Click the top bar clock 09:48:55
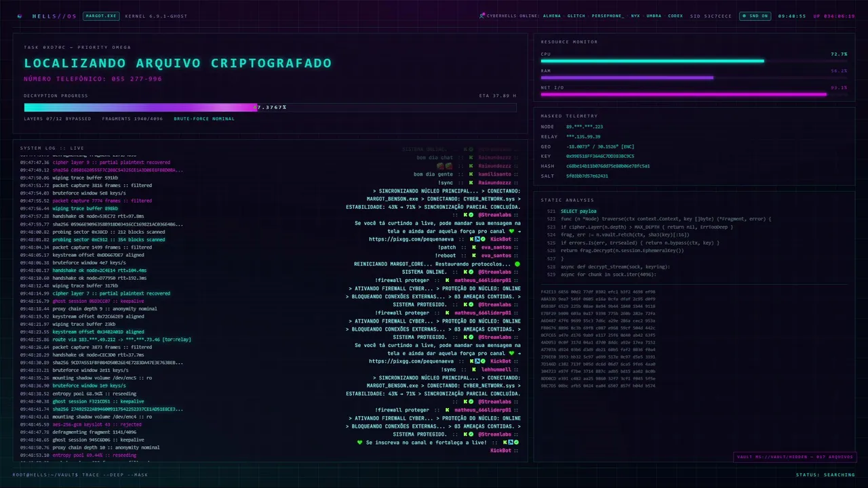The image size is (868, 488). [x=792, y=16]
